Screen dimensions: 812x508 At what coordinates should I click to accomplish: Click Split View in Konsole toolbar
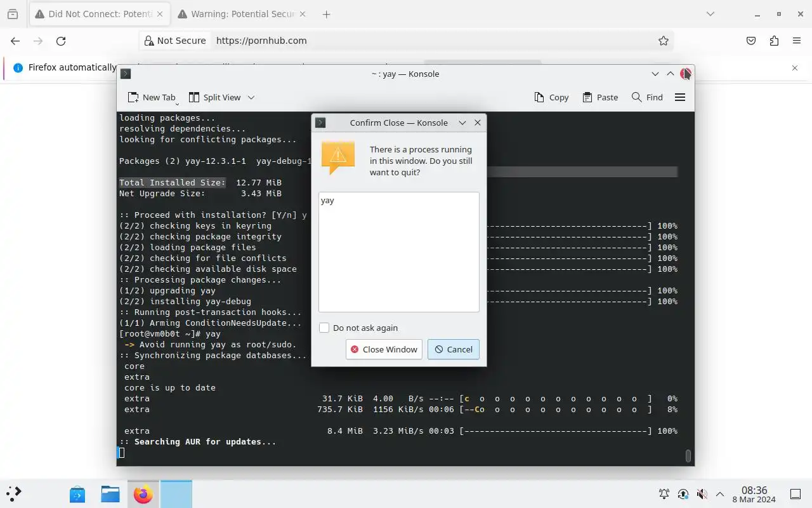point(215,97)
